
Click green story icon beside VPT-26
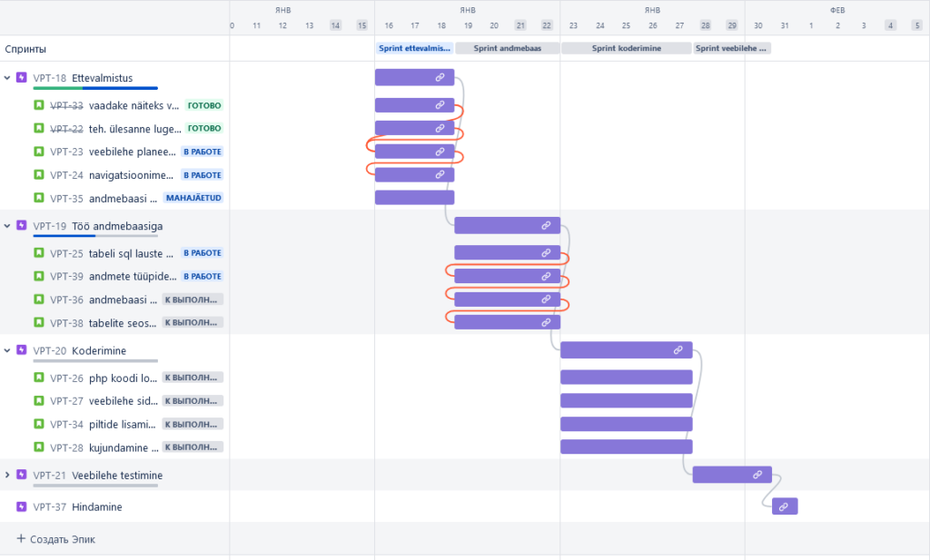(x=39, y=378)
